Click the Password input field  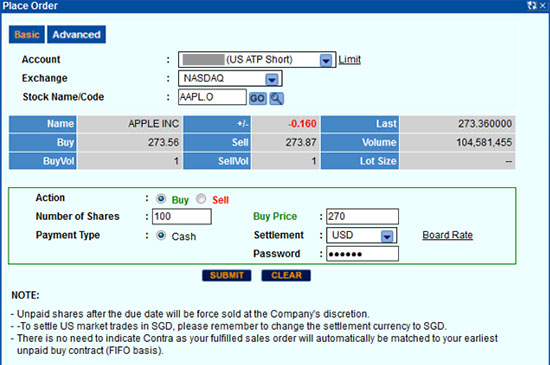click(362, 254)
